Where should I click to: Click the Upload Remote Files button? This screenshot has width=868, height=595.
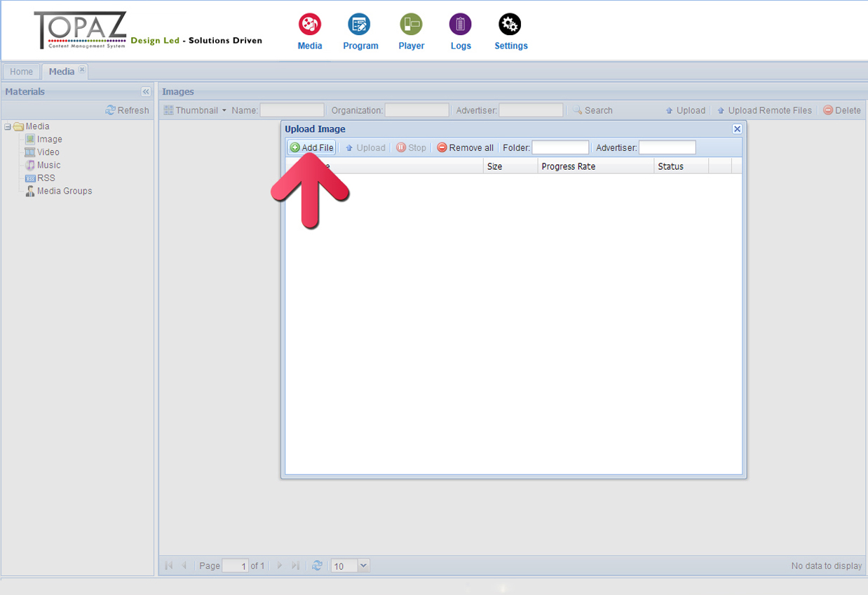pos(764,110)
